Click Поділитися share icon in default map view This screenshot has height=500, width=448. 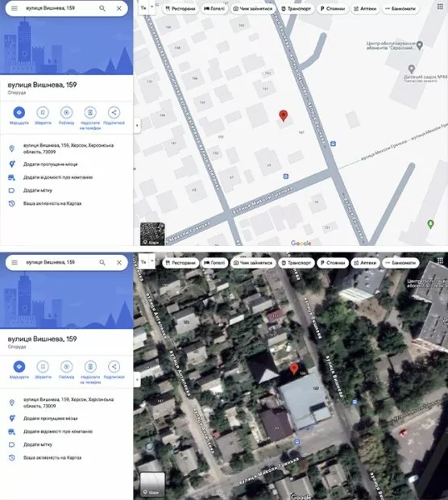(114, 113)
